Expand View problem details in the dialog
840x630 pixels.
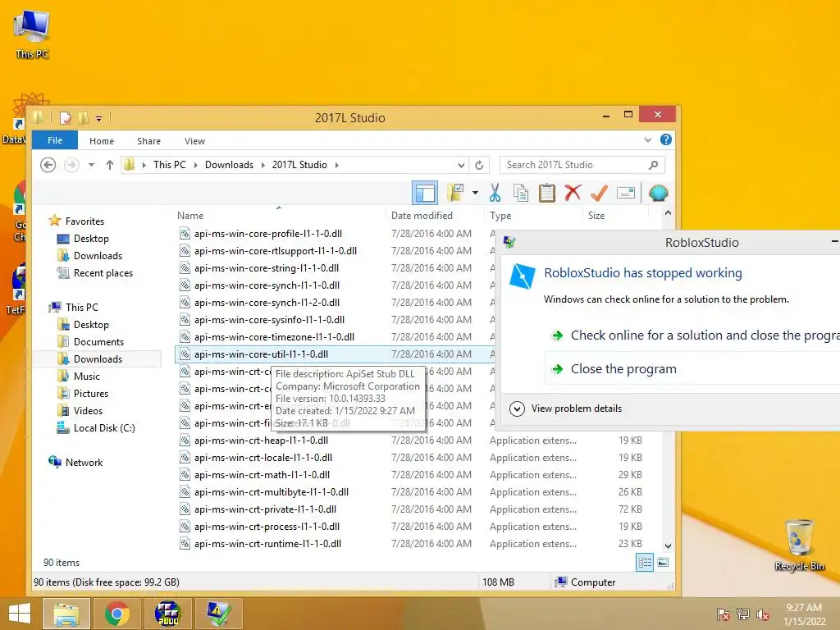(566, 409)
